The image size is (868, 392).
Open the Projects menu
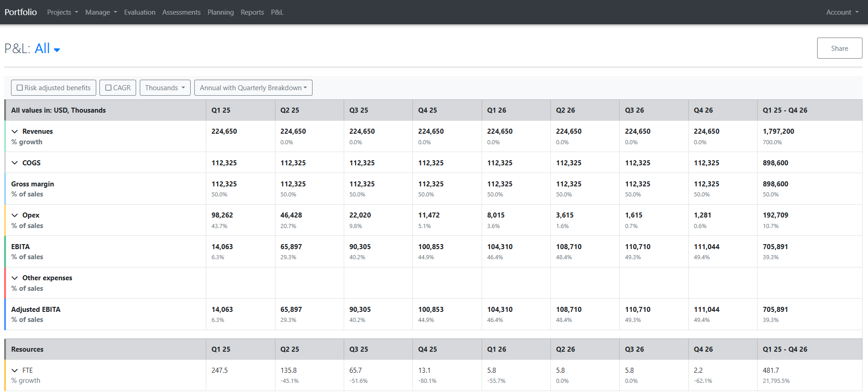pyautogui.click(x=62, y=12)
